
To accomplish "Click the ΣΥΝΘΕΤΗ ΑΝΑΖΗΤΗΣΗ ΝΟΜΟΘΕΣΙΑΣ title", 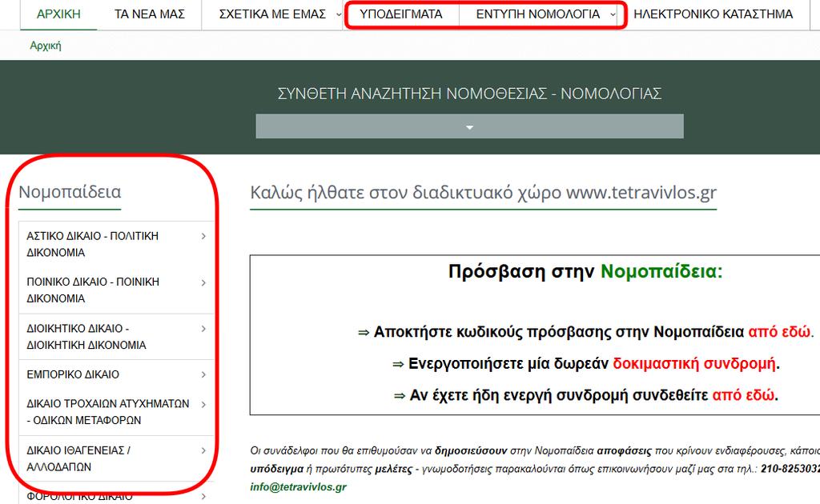I will tap(469, 94).
